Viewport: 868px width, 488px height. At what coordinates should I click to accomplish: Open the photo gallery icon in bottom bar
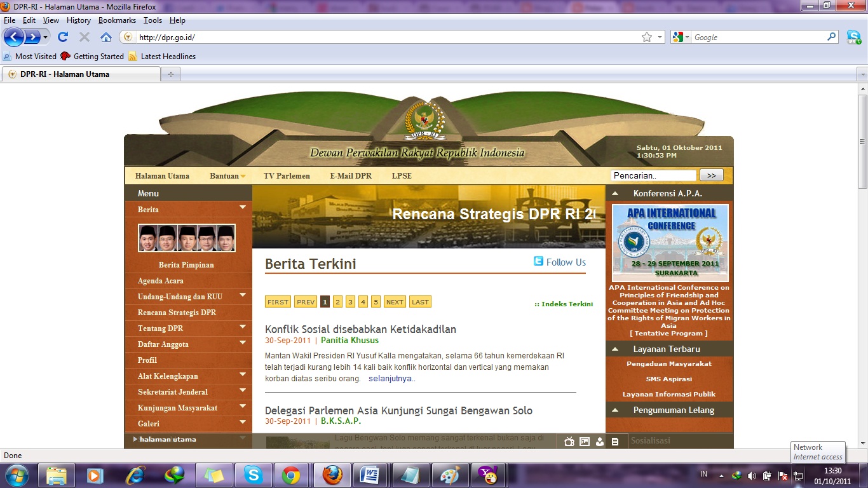585,442
